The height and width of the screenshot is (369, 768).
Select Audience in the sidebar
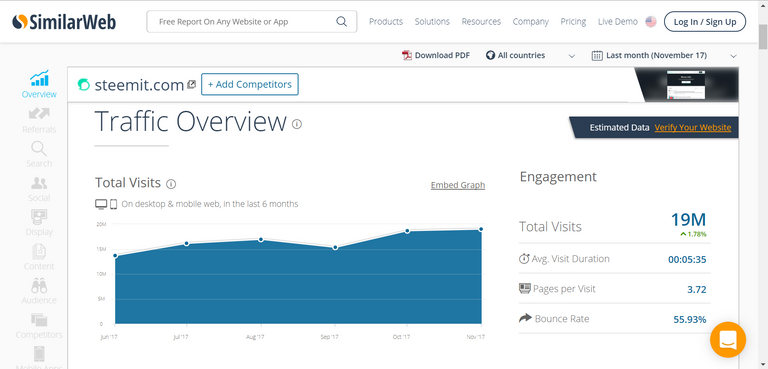click(x=39, y=292)
